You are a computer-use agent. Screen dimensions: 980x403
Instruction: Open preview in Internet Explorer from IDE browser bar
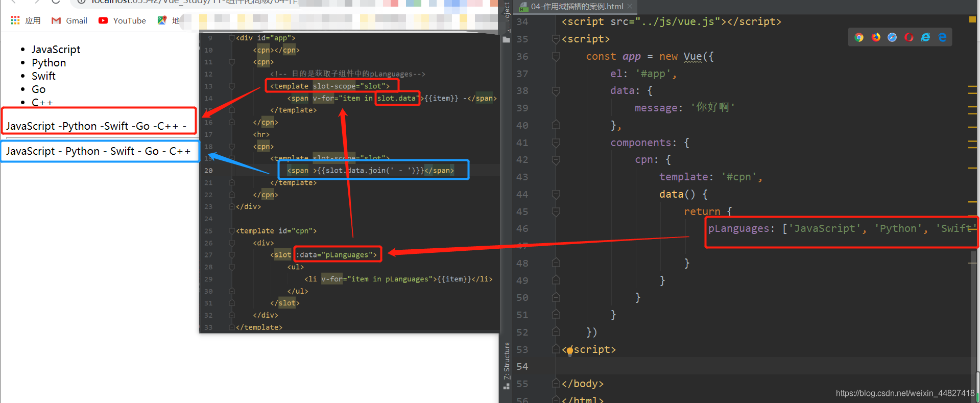click(925, 37)
